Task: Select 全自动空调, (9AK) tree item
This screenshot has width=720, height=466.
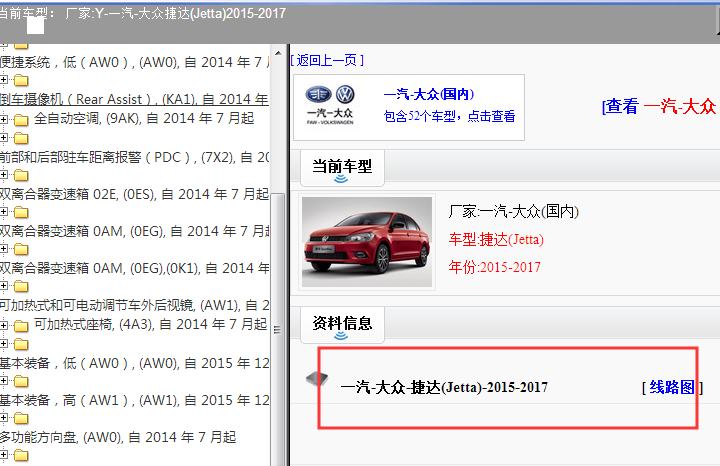Action: 144,118
